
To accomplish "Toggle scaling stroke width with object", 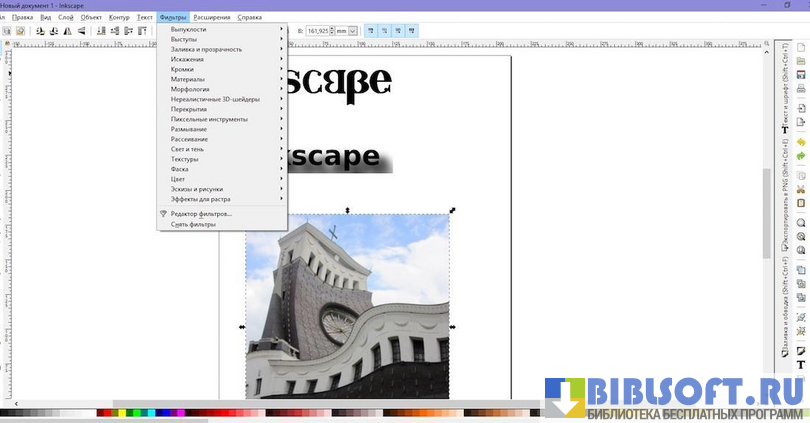I will click(x=373, y=31).
